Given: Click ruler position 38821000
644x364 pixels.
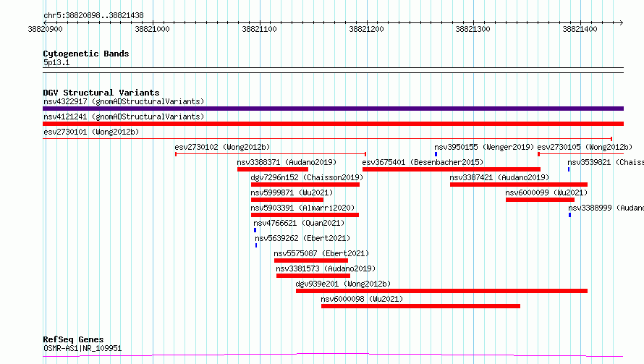Looking at the screenshot, I should (x=153, y=29).
